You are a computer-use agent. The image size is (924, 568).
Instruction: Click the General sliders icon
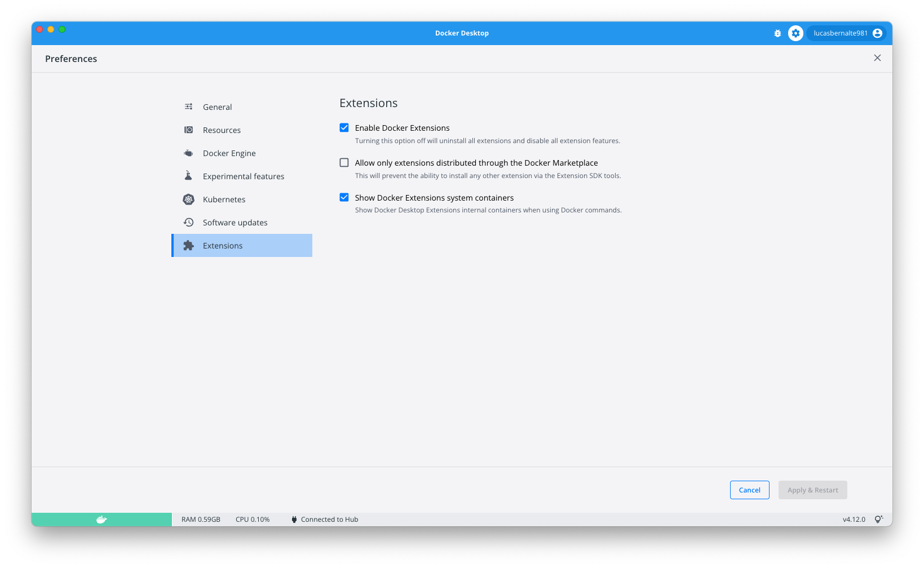[x=189, y=106]
